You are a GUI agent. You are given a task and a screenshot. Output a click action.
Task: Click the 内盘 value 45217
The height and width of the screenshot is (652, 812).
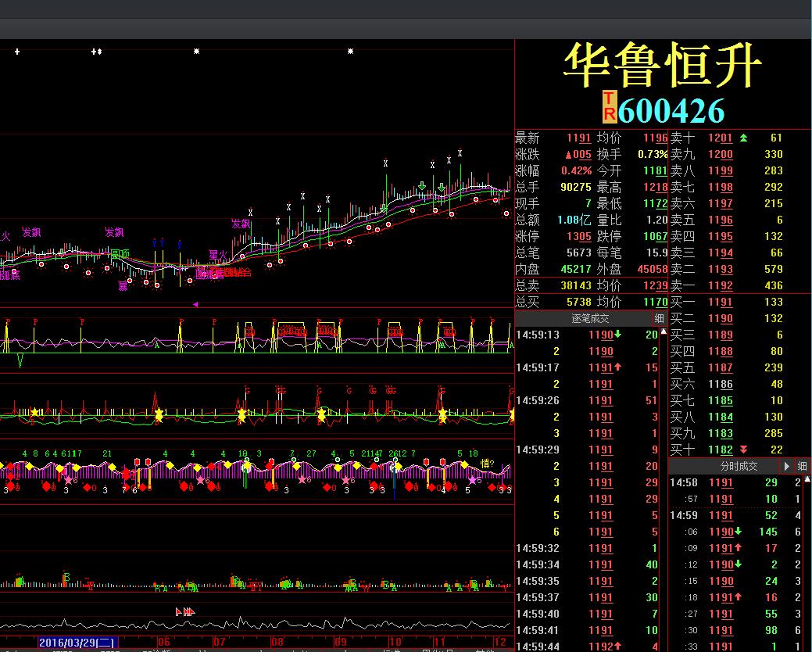576,269
